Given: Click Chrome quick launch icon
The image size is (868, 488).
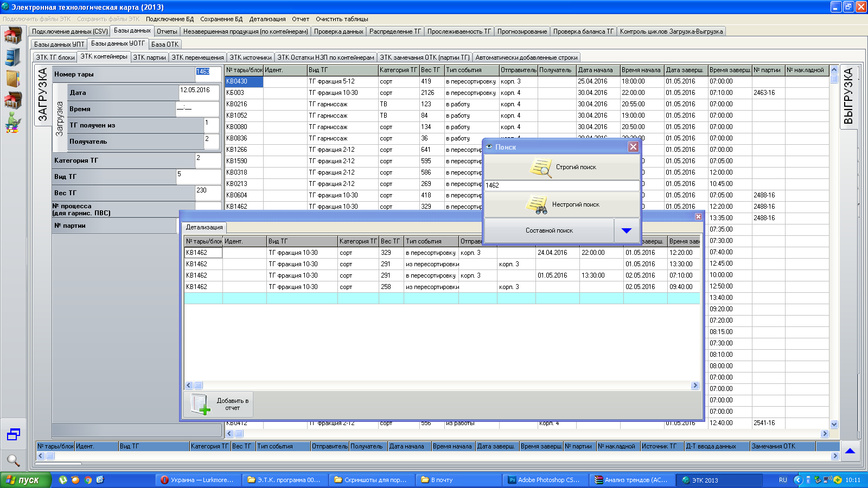Looking at the screenshot, I should [88, 480].
